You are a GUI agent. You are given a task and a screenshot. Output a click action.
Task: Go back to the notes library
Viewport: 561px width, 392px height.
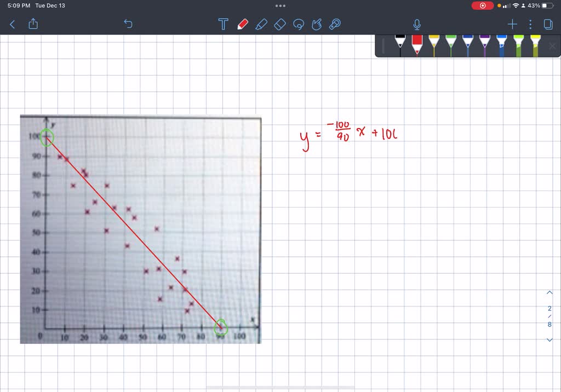(12, 24)
